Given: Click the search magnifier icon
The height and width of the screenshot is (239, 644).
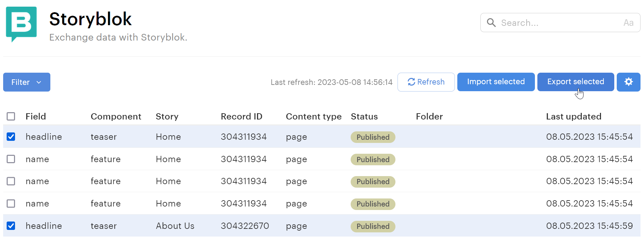Looking at the screenshot, I should (x=491, y=23).
